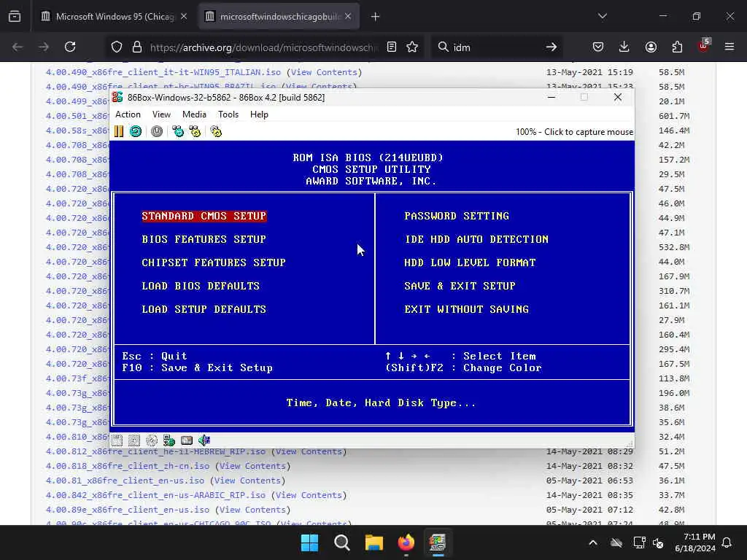Open Firefox downloads panel

(x=624, y=47)
